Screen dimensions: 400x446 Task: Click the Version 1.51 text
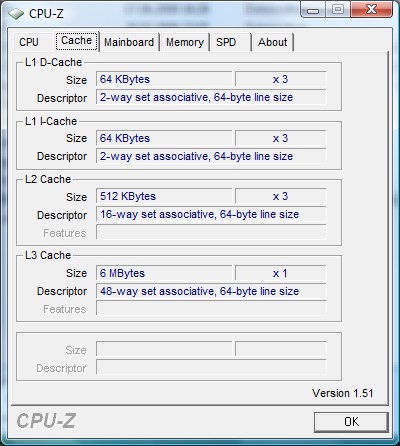coord(342,393)
